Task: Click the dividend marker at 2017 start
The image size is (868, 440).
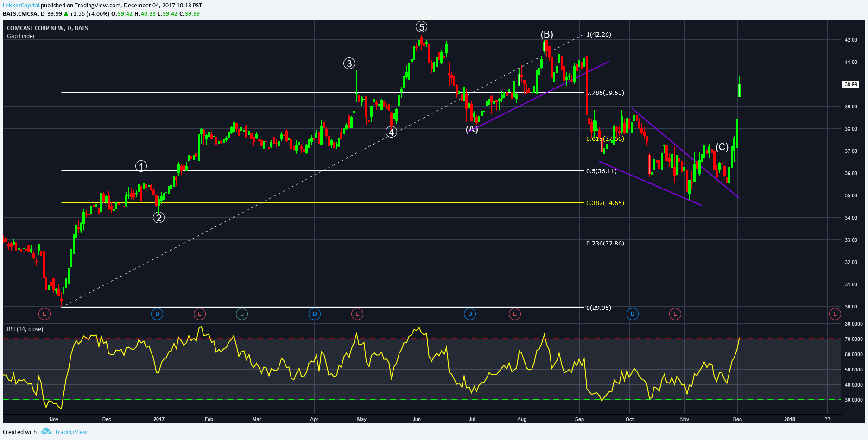Action: (157, 314)
